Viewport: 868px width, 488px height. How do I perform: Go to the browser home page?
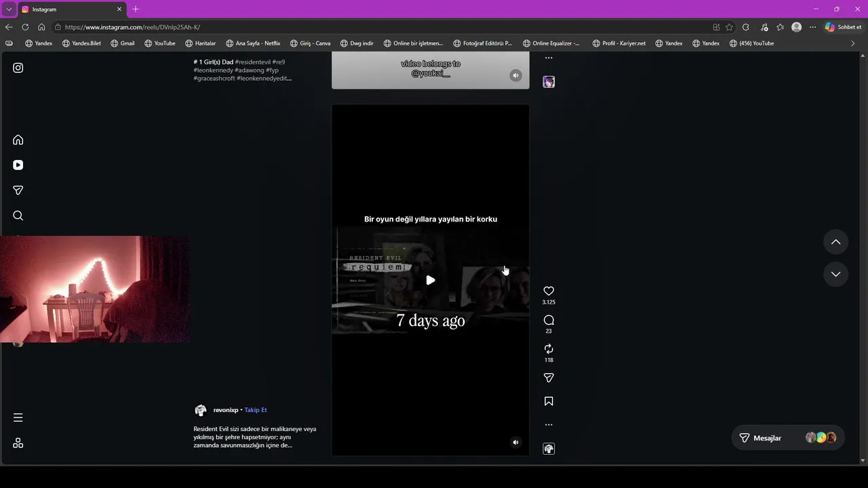[41, 27]
